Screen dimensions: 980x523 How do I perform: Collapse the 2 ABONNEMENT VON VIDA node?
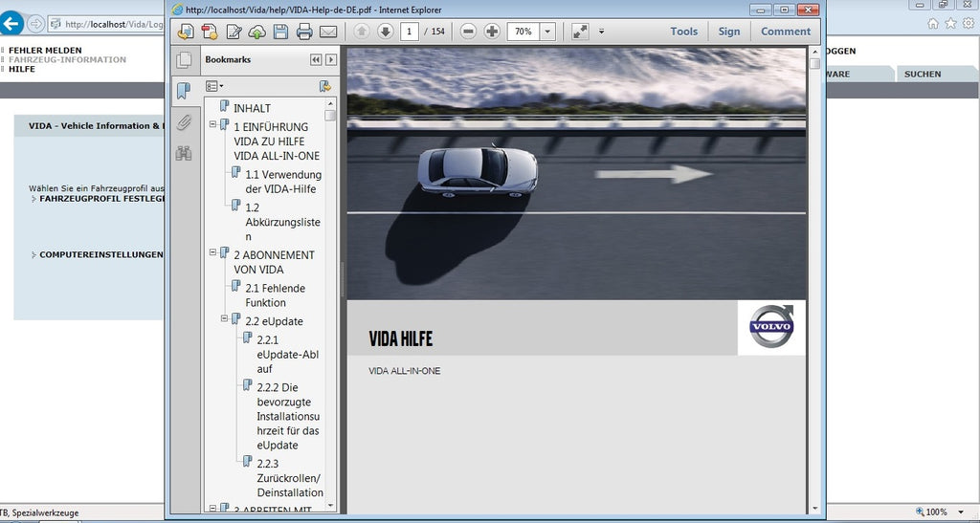tap(212, 252)
